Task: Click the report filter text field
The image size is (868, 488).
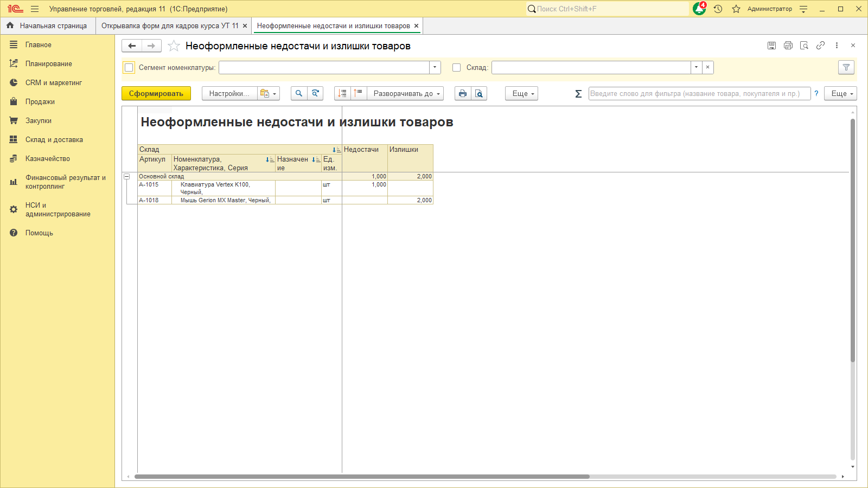Action: coord(699,93)
